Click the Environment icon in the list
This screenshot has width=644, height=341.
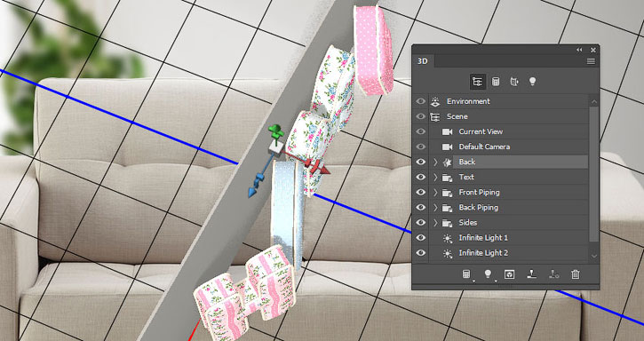coord(434,101)
